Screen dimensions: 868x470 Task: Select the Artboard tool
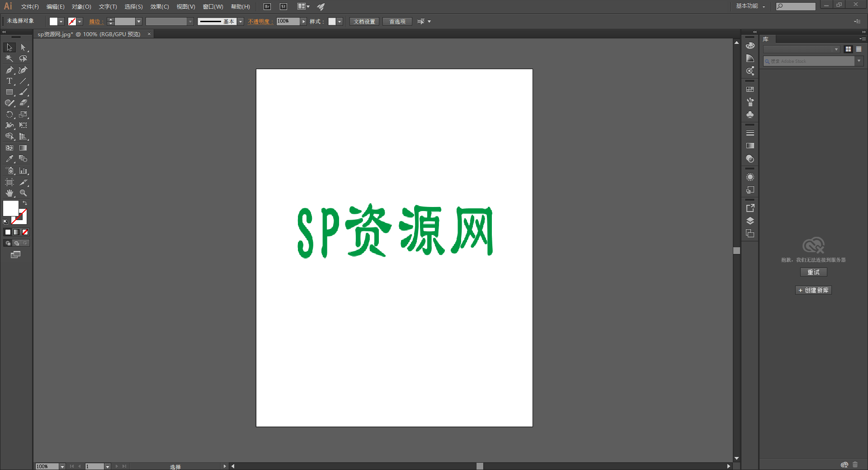tap(9, 182)
